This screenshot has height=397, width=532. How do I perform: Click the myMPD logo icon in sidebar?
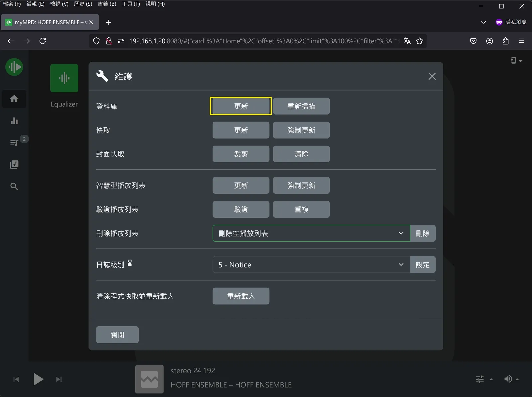click(x=14, y=67)
